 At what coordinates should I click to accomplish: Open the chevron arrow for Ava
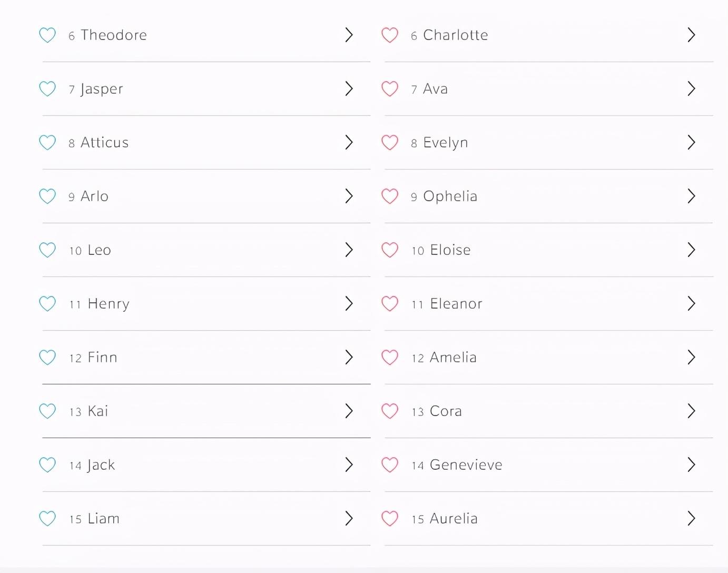pyautogui.click(x=691, y=89)
